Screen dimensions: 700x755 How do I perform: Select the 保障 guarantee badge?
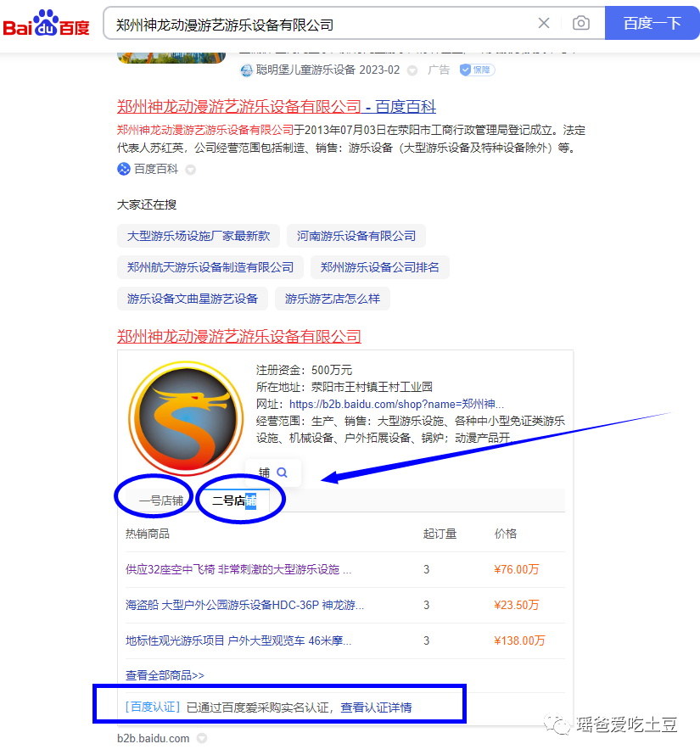477,70
